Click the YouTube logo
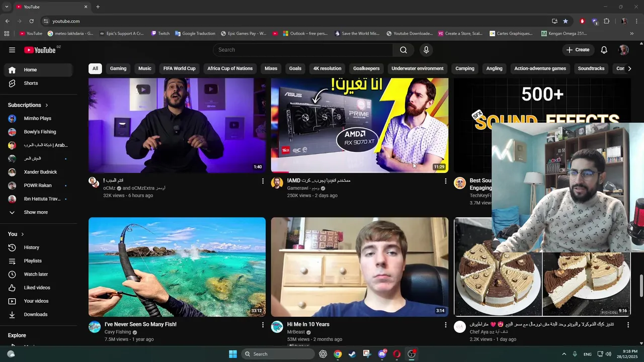 tap(40, 50)
